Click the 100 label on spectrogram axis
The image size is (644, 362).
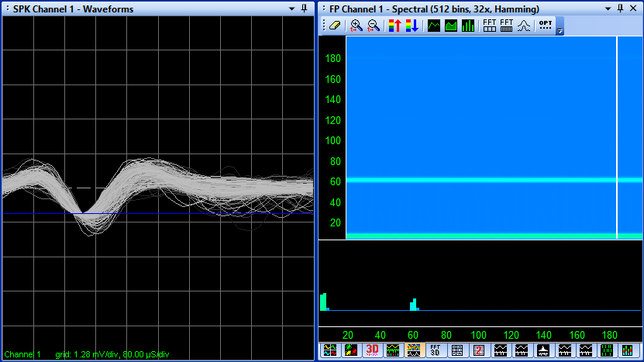332,140
